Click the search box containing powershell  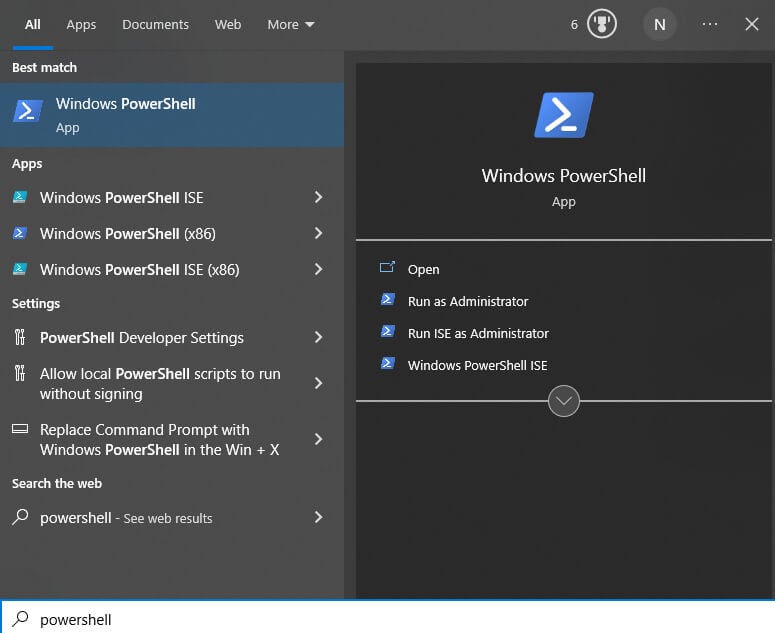click(x=380, y=619)
